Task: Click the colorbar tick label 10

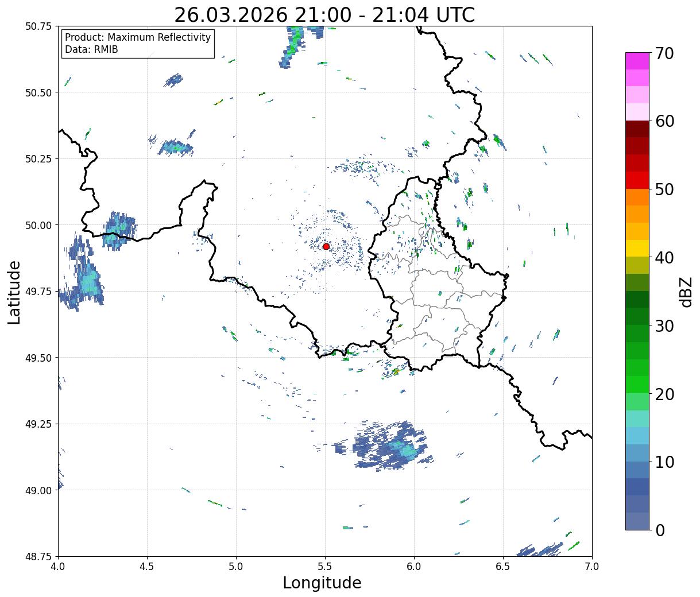Action: pos(664,462)
